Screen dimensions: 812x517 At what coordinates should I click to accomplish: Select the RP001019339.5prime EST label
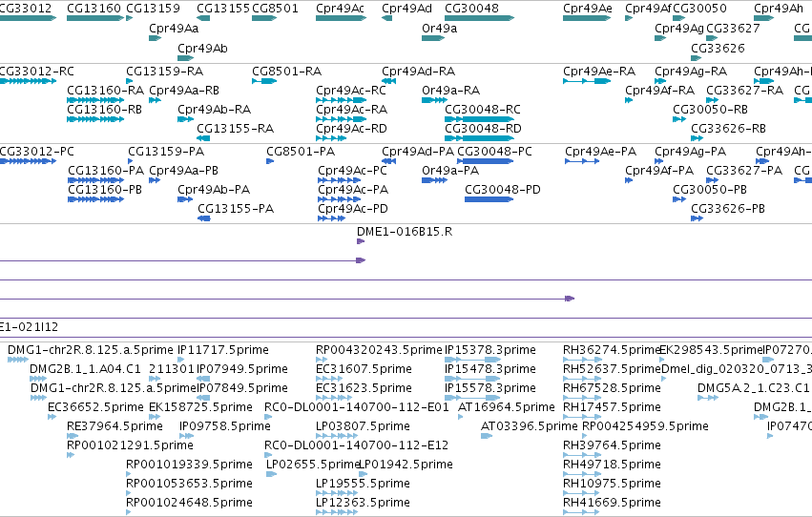point(189,465)
